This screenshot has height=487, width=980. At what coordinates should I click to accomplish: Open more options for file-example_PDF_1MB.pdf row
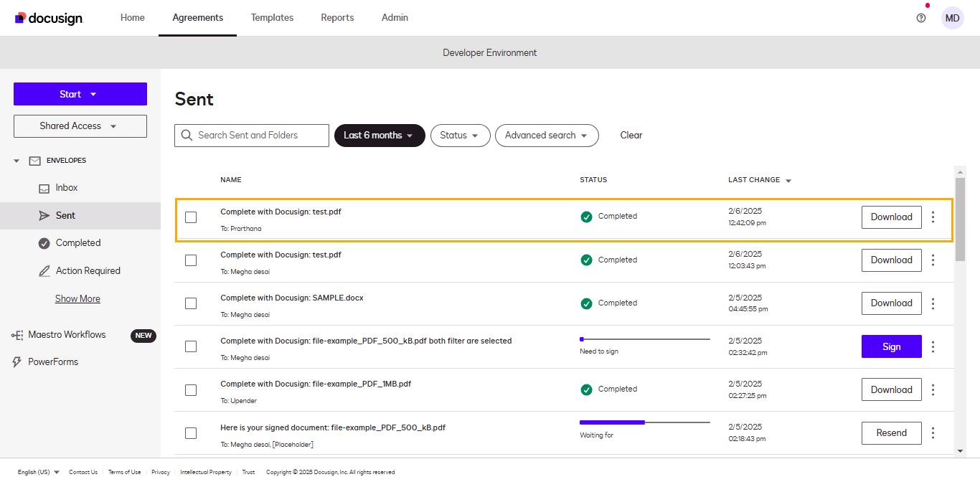point(933,389)
